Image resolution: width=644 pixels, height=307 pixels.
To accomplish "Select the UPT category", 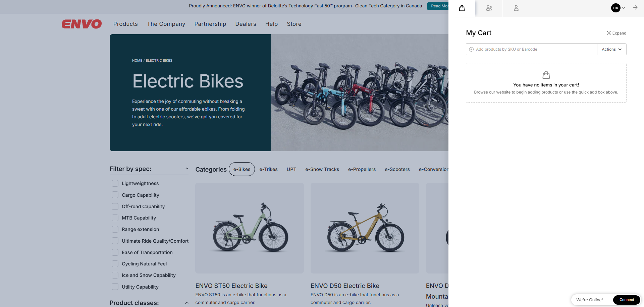I will click(x=291, y=169).
